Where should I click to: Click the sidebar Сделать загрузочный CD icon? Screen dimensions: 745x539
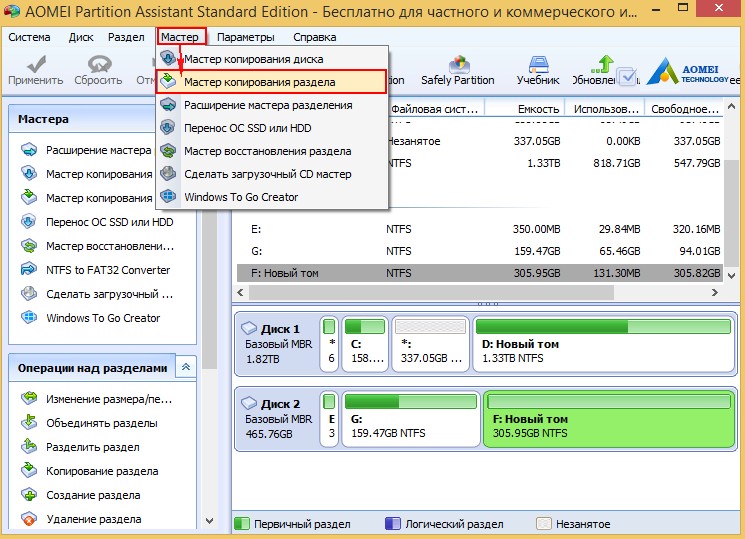click(x=29, y=294)
